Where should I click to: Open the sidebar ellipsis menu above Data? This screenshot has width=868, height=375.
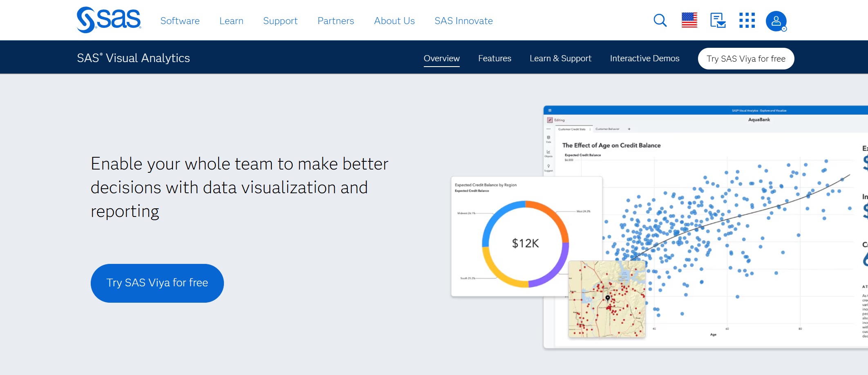point(548,128)
